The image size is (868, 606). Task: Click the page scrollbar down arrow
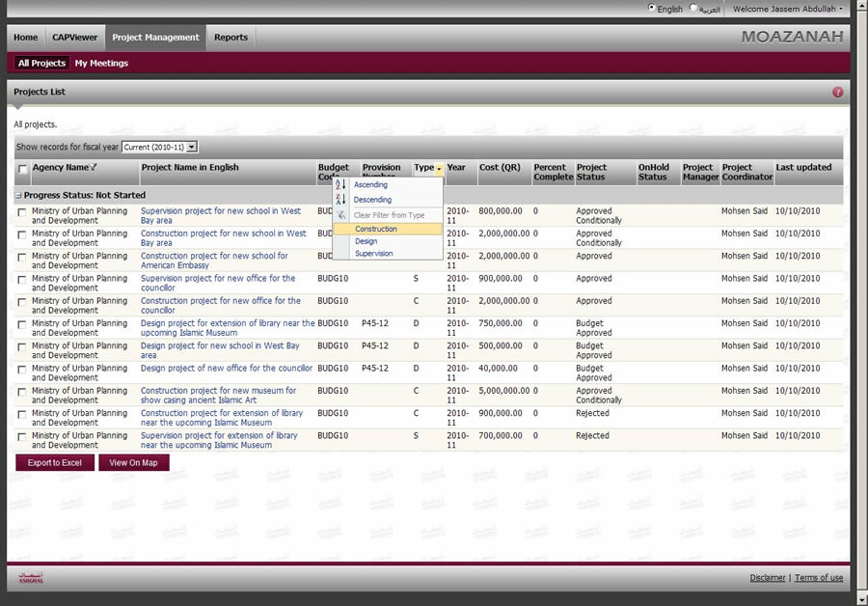click(x=862, y=600)
